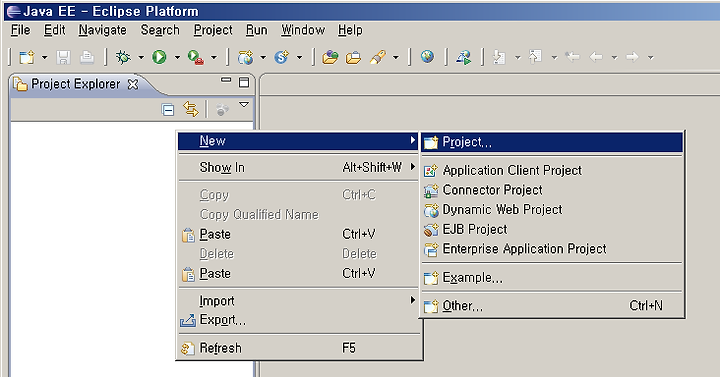This screenshot has width=720, height=377.
Task: Click the Print toolbar icon
Action: pyautogui.click(x=87, y=57)
